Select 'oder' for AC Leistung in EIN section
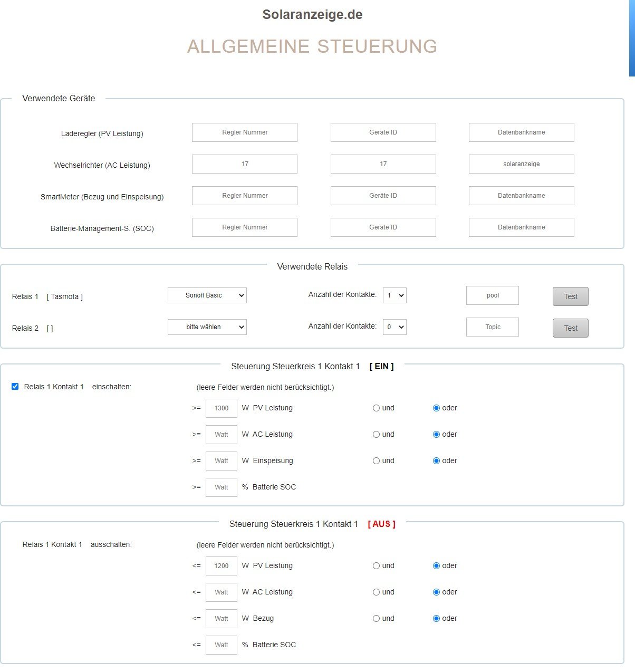Screen dimensions: 635x672 pos(436,435)
